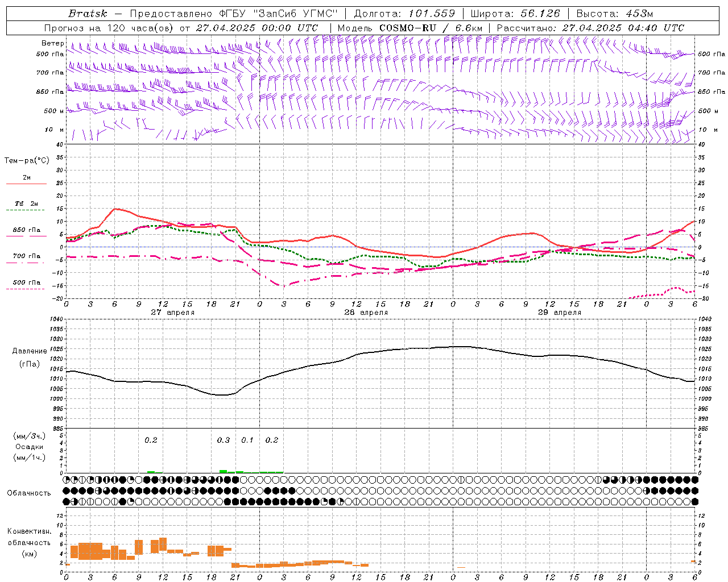The image size is (728, 582).
Task: Click the "Конвективн." convective cloud label
Action: coord(29,531)
